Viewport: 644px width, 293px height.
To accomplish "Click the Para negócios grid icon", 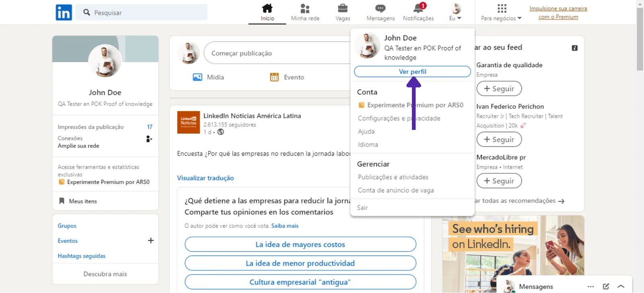I will click(x=502, y=8).
